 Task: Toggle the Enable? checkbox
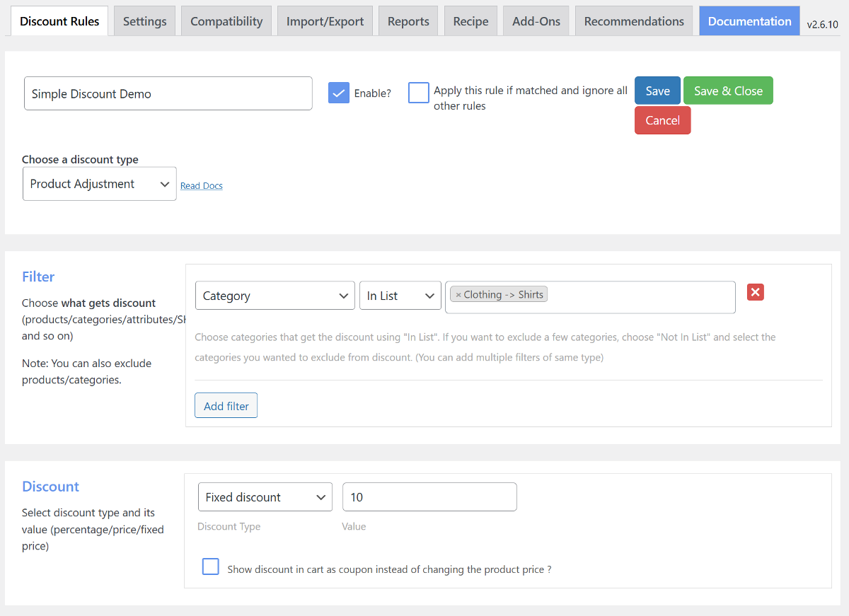339,93
